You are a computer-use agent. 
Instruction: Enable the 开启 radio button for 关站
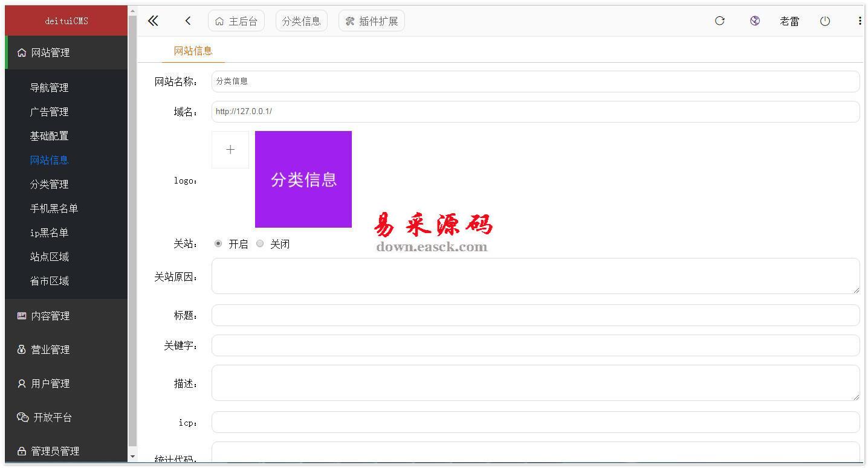tap(218, 243)
